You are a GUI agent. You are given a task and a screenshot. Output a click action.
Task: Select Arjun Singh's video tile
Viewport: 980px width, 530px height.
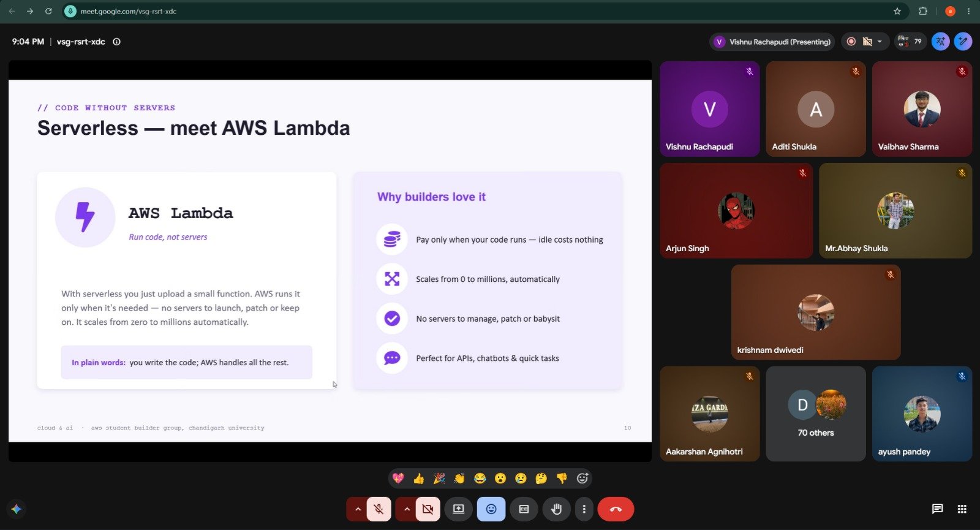tap(736, 210)
